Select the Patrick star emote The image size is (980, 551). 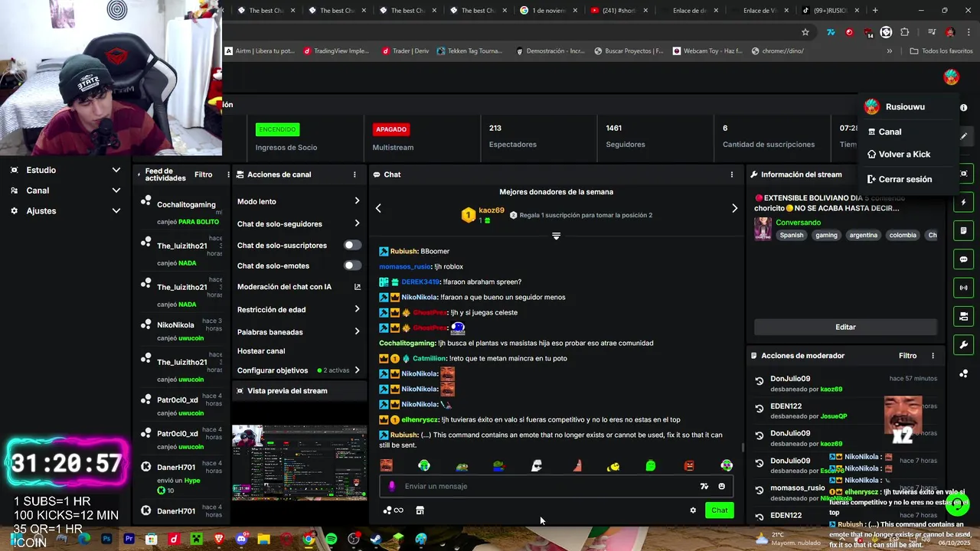[577, 465]
